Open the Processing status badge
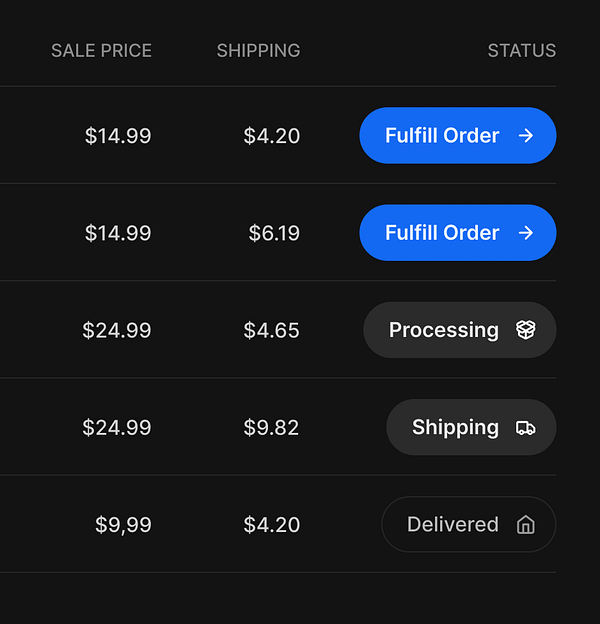This screenshot has width=600, height=624. pos(459,330)
